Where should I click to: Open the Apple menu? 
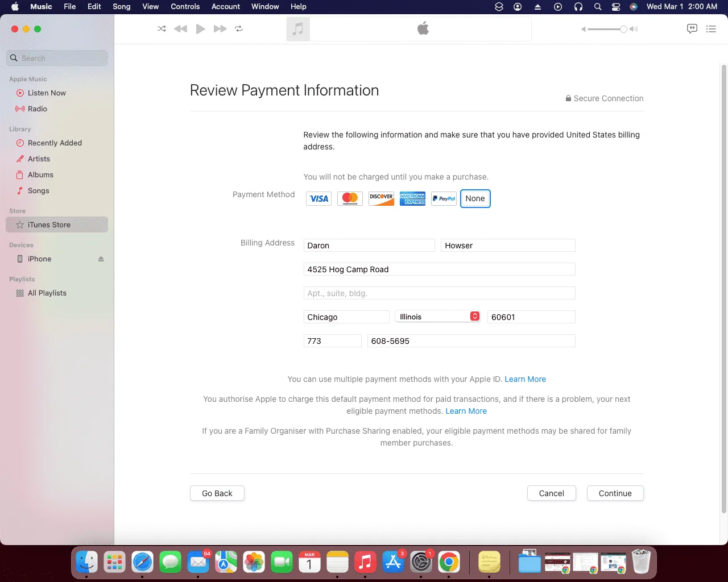15,7
